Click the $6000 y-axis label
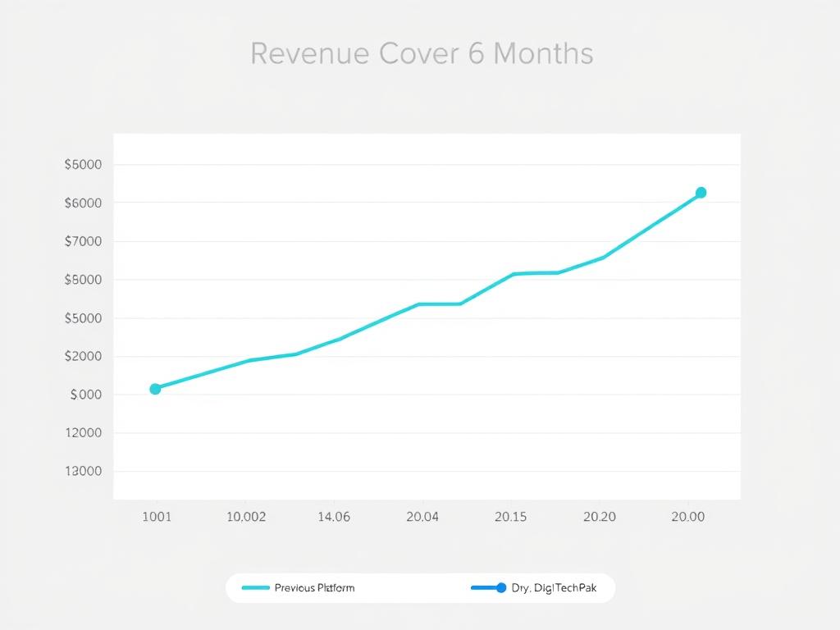Viewport: 840px width, 630px height. coord(83,203)
